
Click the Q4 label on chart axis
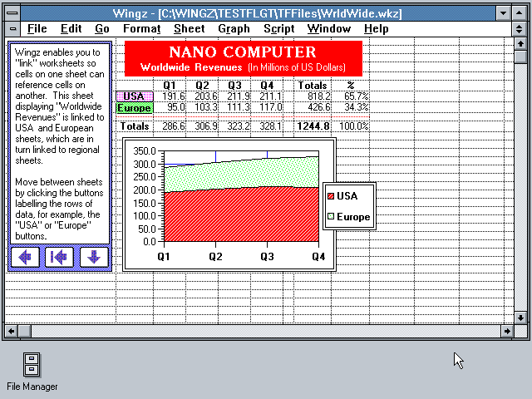tap(318, 257)
